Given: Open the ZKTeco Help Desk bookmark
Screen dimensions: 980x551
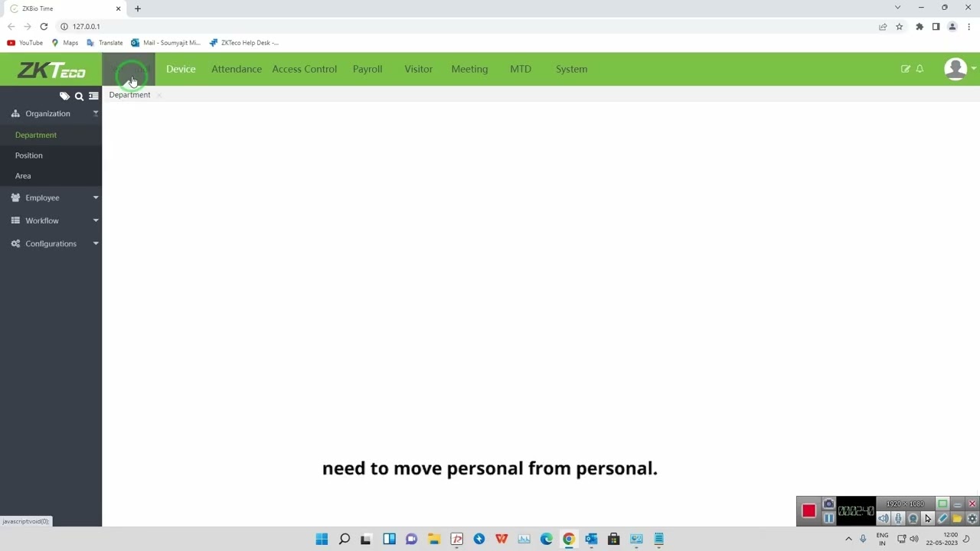Looking at the screenshot, I should point(243,43).
